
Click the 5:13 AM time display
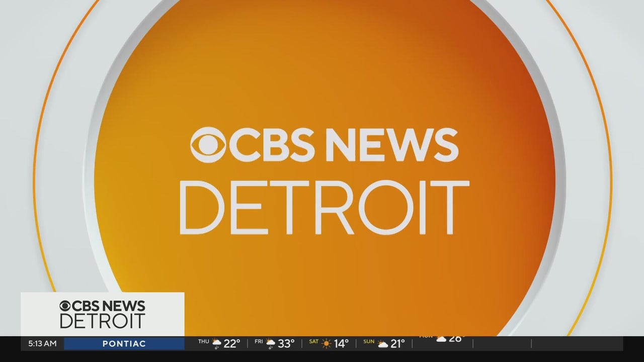pos(42,344)
